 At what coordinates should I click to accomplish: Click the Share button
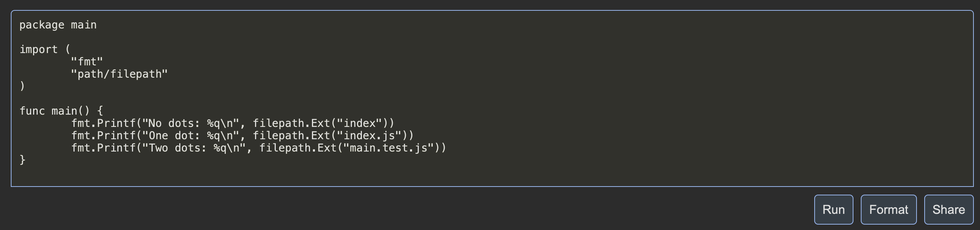(948, 210)
